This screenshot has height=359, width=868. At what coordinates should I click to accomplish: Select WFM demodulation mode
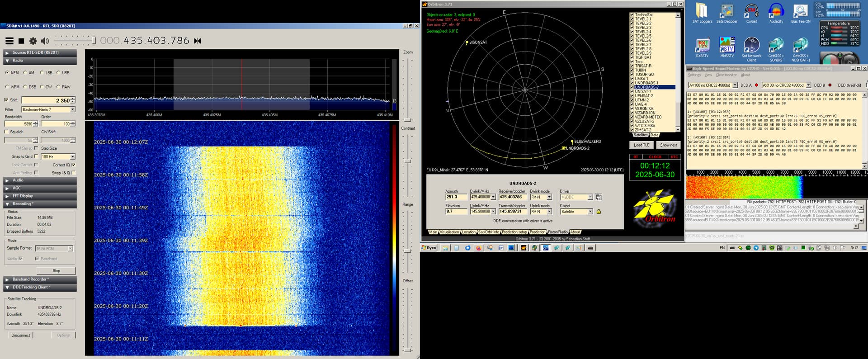click(12, 87)
